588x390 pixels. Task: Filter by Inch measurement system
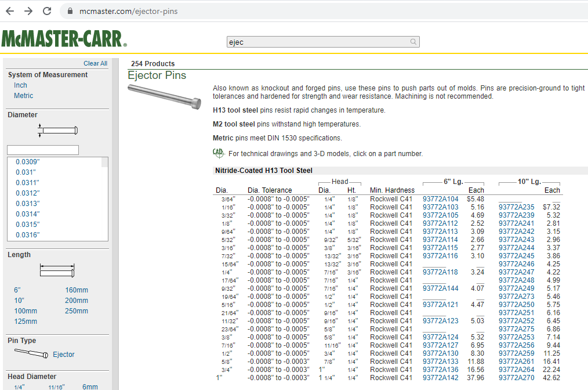tap(21, 85)
